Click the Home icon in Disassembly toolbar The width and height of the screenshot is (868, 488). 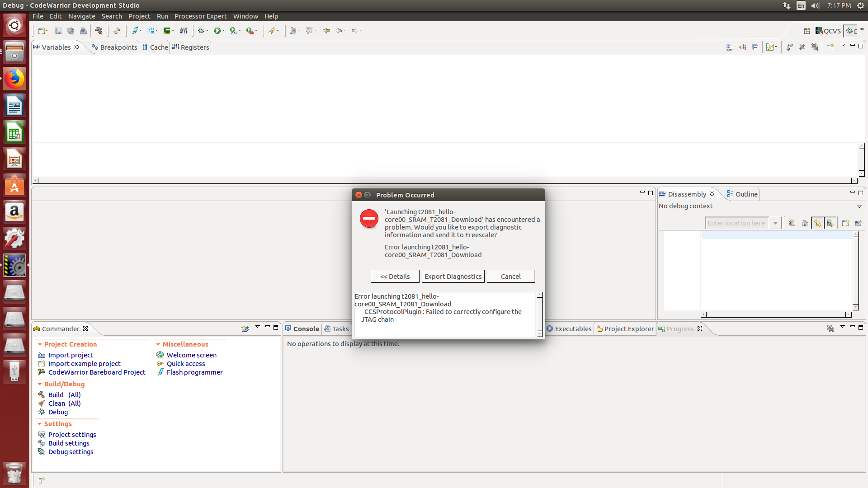pos(805,223)
